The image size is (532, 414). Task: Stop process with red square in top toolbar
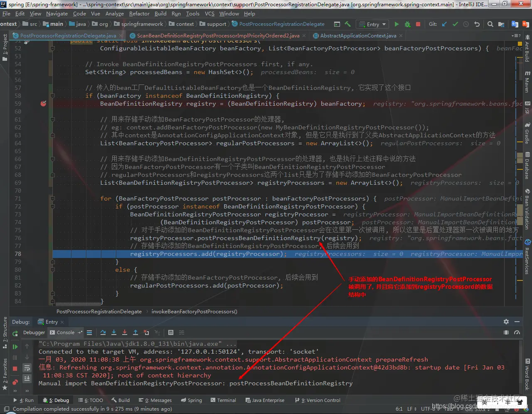pos(418,24)
